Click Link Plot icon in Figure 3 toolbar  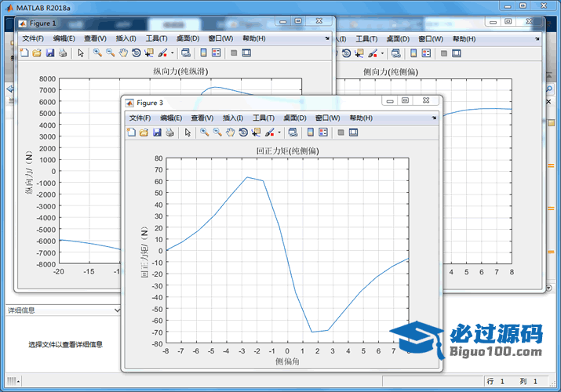[x=292, y=132]
